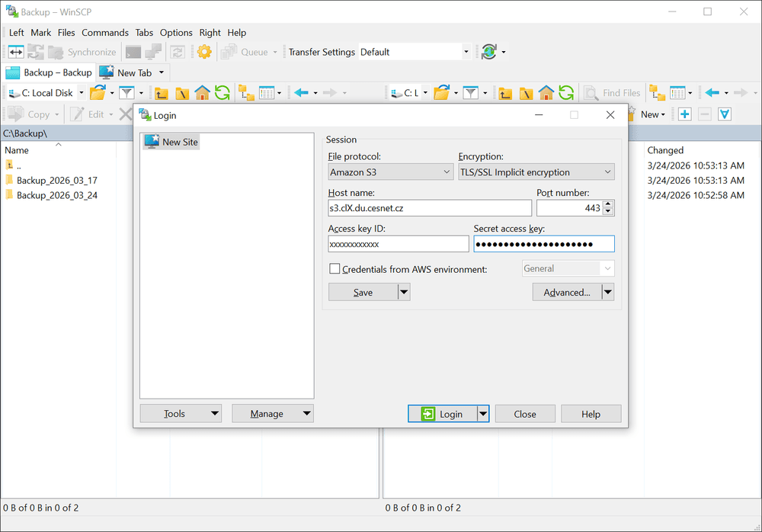Open the Files menu
Image resolution: width=762 pixels, height=532 pixels.
66,33
